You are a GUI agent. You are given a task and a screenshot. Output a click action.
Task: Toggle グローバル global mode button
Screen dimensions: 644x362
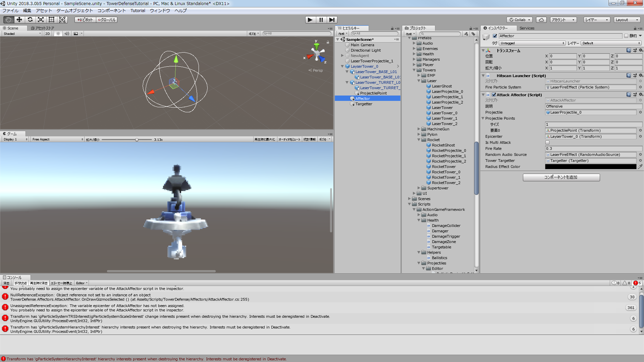click(107, 20)
